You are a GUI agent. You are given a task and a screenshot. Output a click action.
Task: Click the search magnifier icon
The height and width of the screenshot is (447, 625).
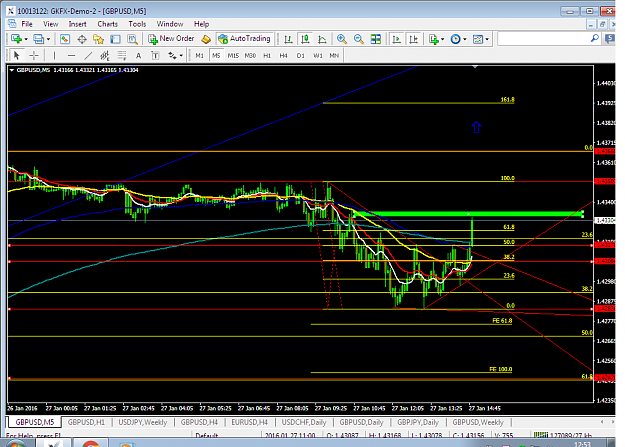(595, 38)
